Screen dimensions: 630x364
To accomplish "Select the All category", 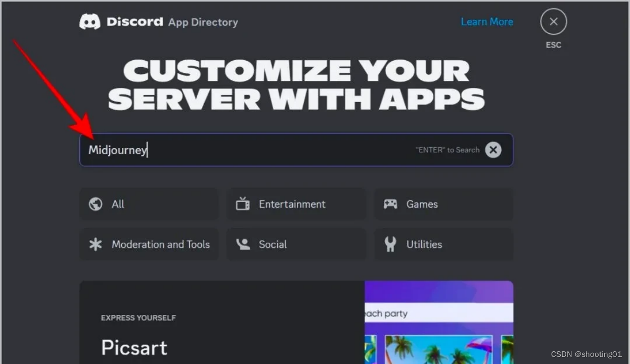I will (x=149, y=204).
